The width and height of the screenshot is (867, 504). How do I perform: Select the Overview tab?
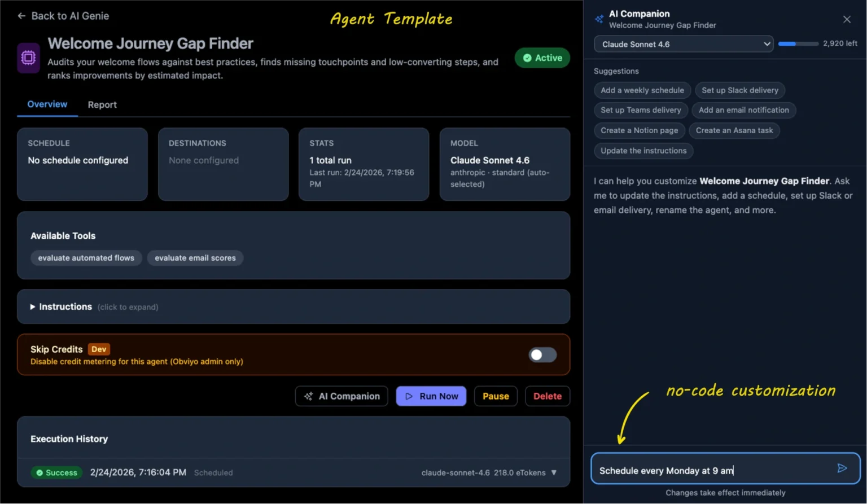pos(47,104)
